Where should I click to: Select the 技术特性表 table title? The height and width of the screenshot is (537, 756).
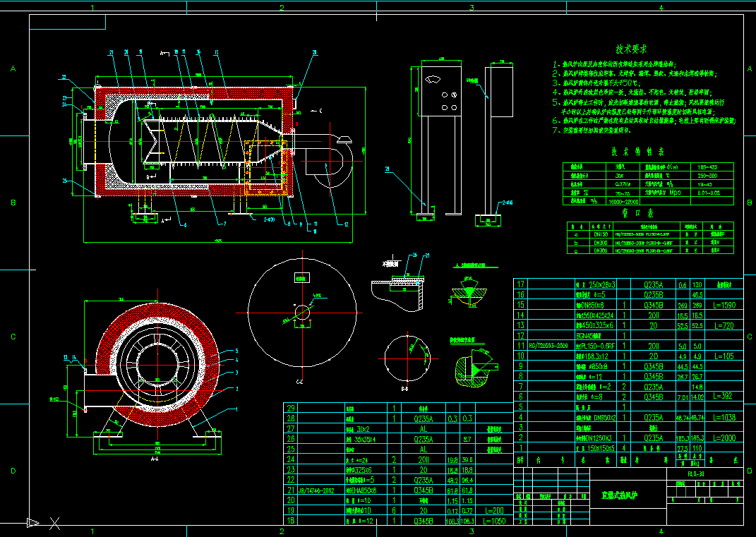pos(637,152)
